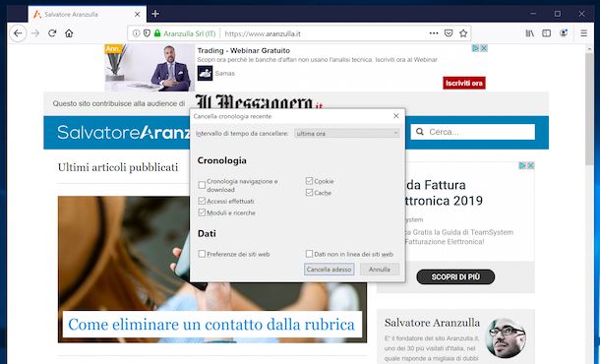
Task: Open the Firefox hamburger menu
Action: 583,33
